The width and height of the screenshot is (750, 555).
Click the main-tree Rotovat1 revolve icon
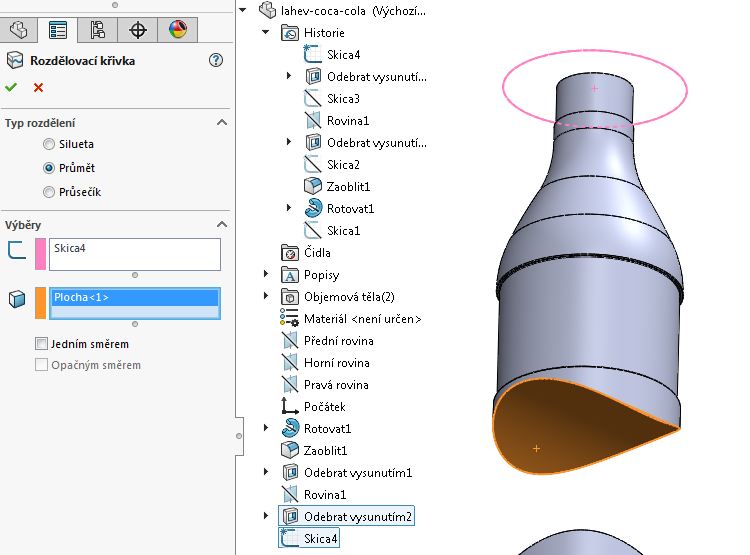tap(290, 428)
